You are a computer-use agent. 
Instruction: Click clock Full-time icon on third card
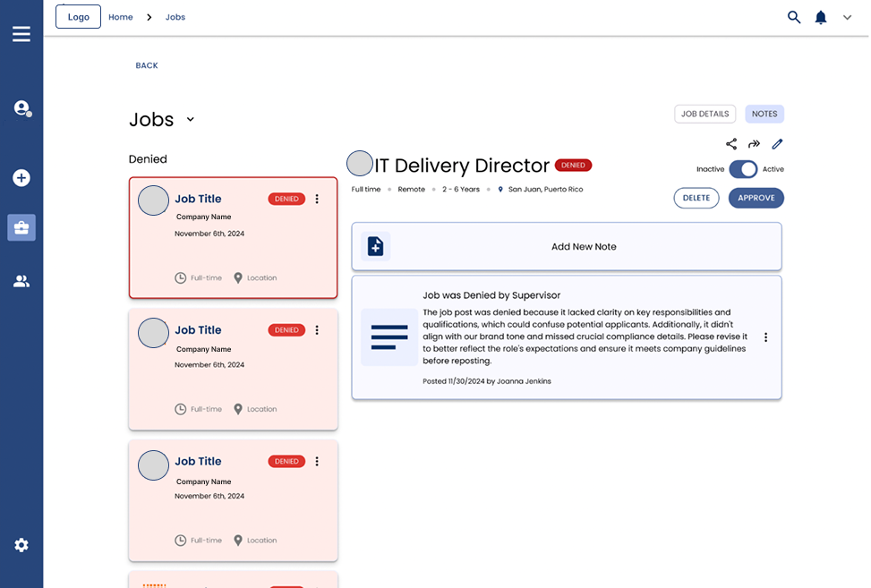(x=181, y=541)
